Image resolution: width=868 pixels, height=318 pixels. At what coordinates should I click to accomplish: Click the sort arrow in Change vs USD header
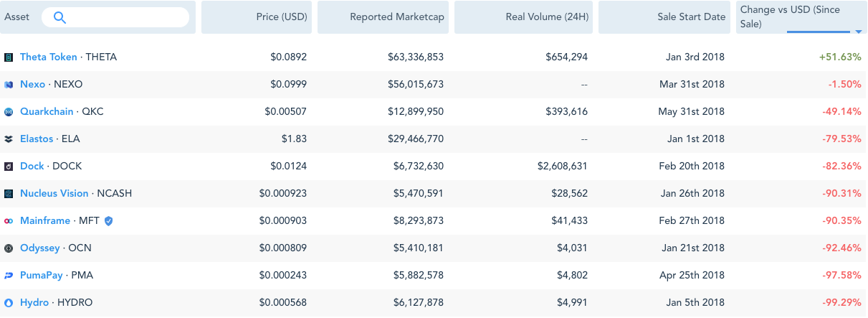tap(858, 32)
